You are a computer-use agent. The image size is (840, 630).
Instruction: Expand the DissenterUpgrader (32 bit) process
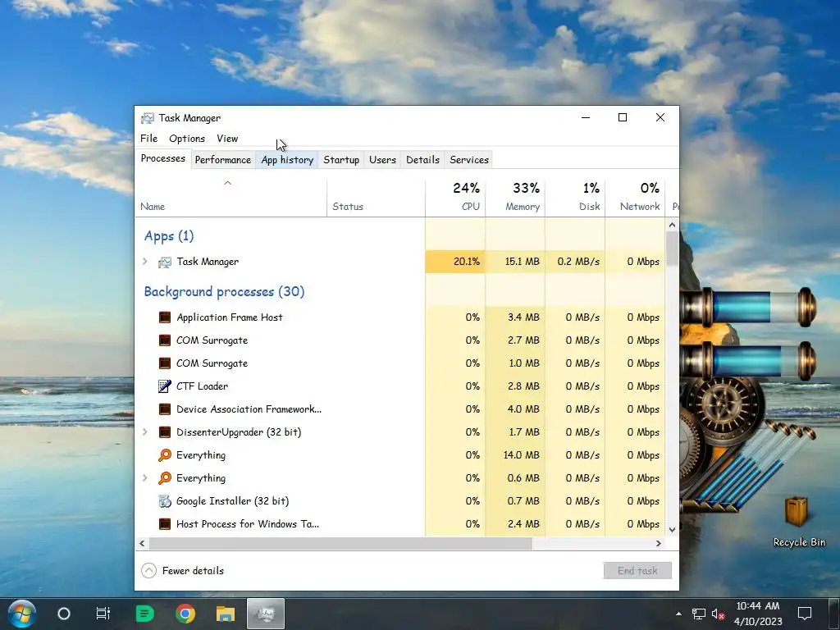144,431
